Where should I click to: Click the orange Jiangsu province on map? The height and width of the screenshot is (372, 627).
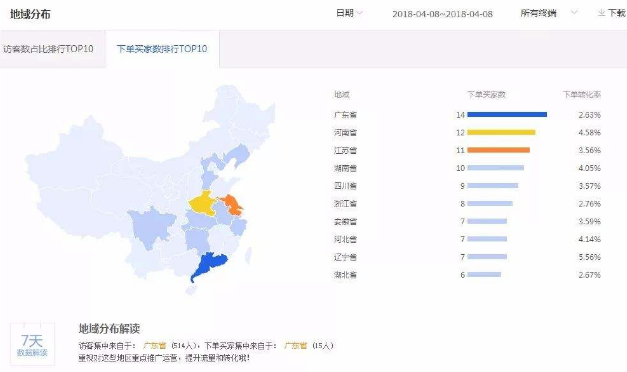[x=232, y=204]
